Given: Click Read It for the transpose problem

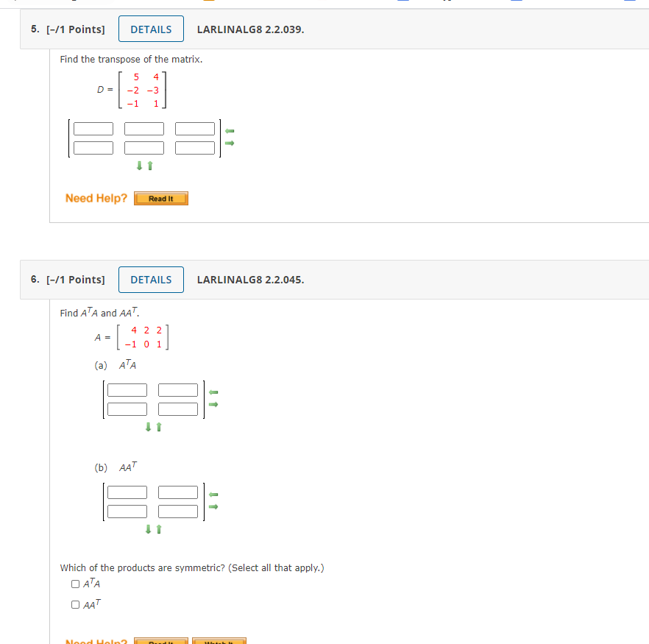Looking at the screenshot, I should pos(160,198).
